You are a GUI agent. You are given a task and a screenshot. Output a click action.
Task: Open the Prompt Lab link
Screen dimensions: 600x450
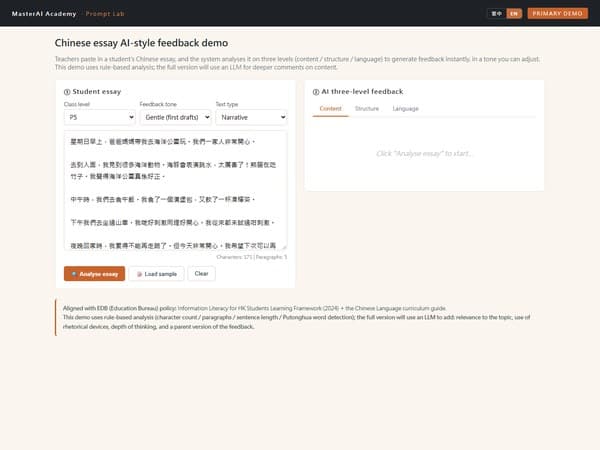tap(105, 14)
